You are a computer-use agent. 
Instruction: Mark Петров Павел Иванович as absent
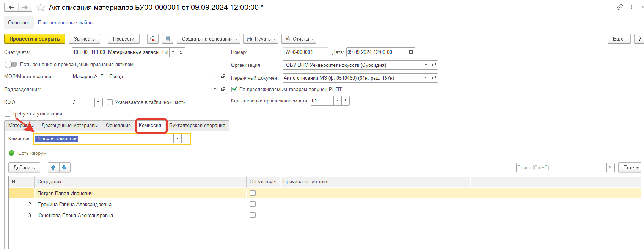(253, 193)
